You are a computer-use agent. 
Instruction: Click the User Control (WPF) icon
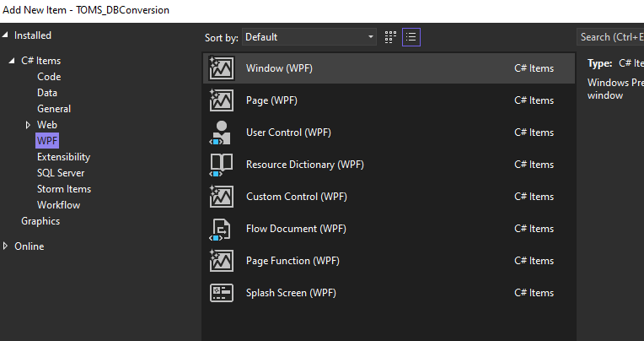[x=221, y=133]
